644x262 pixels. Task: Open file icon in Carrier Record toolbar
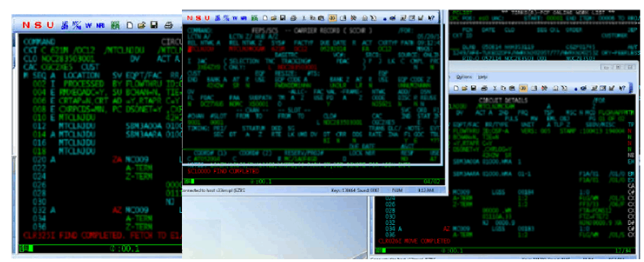click(x=274, y=18)
